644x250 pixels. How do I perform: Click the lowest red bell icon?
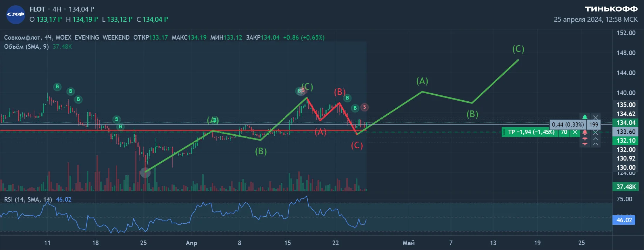(585, 144)
